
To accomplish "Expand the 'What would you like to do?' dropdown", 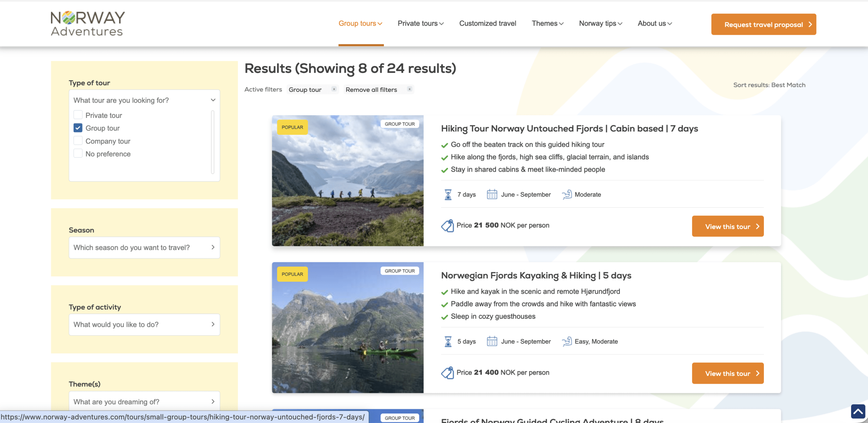I will point(144,324).
